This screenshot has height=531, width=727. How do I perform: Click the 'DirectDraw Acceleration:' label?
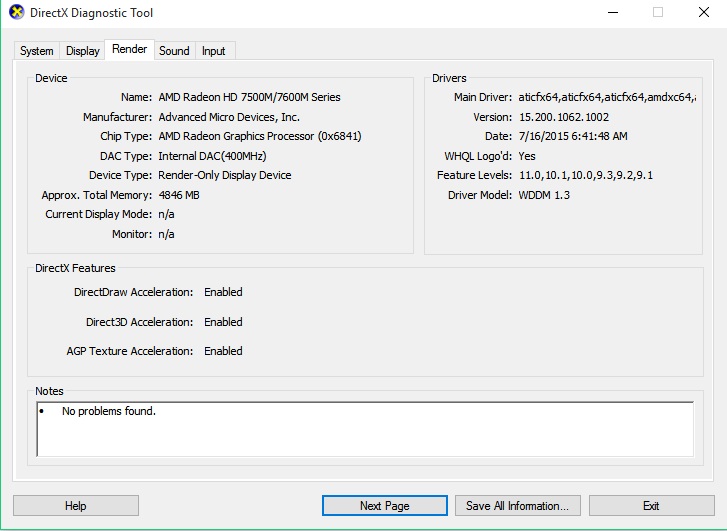(134, 292)
